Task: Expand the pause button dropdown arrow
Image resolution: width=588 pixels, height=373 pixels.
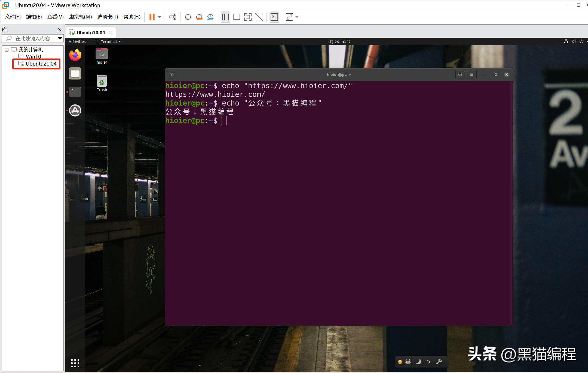Action: pos(160,17)
